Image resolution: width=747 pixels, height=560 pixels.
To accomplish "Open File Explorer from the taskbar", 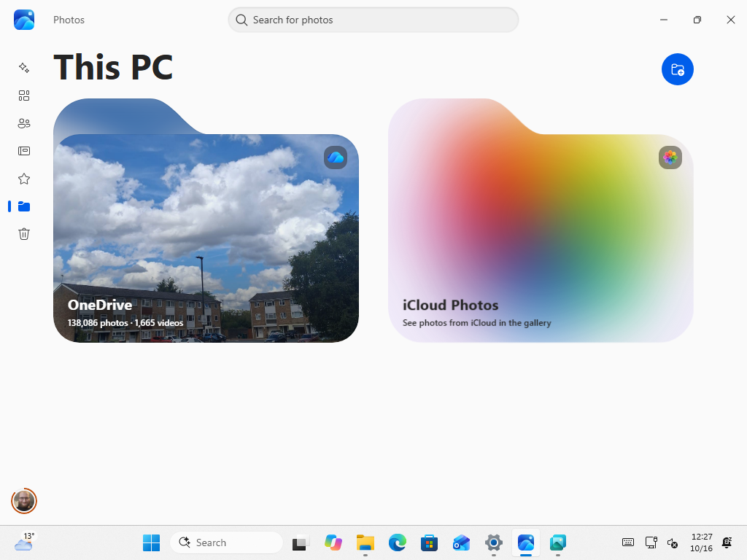I will [365, 542].
